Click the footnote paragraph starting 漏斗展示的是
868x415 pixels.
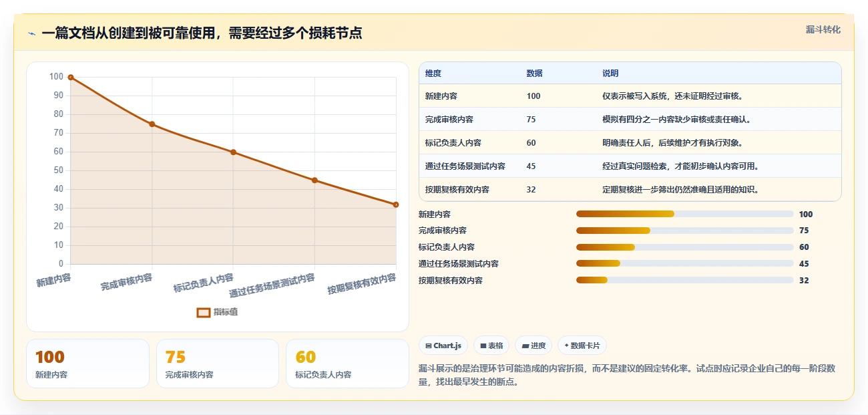(627, 376)
